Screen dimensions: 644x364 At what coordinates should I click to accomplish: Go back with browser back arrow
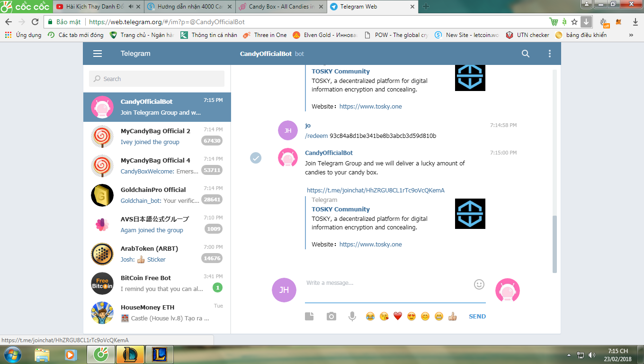pyautogui.click(x=9, y=22)
